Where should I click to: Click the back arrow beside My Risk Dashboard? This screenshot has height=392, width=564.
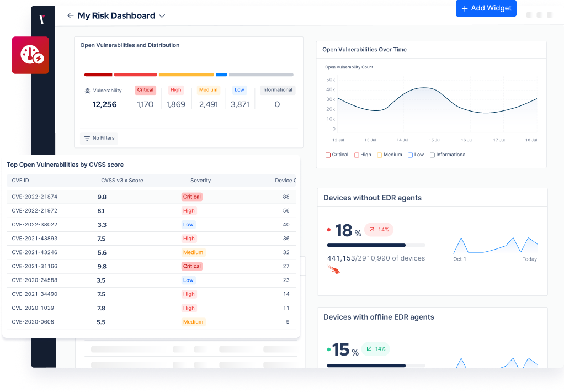click(70, 15)
